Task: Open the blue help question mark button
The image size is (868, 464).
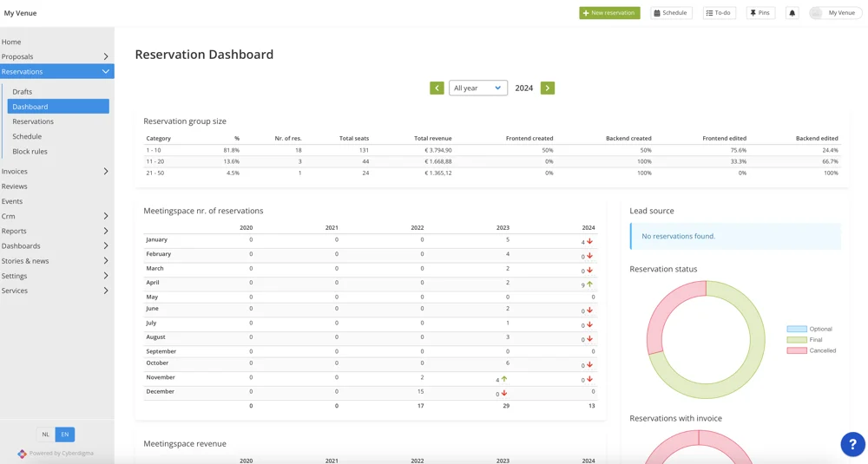Action: (x=852, y=444)
